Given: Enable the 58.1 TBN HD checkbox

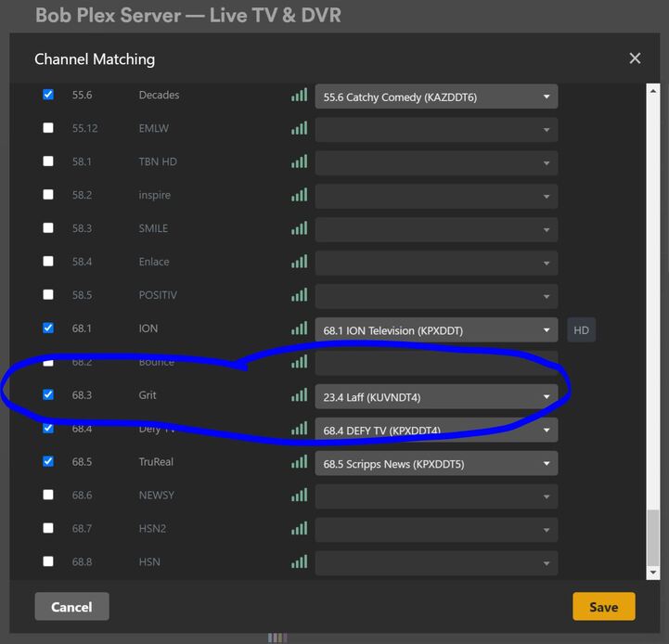Looking at the screenshot, I should point(48,161).
